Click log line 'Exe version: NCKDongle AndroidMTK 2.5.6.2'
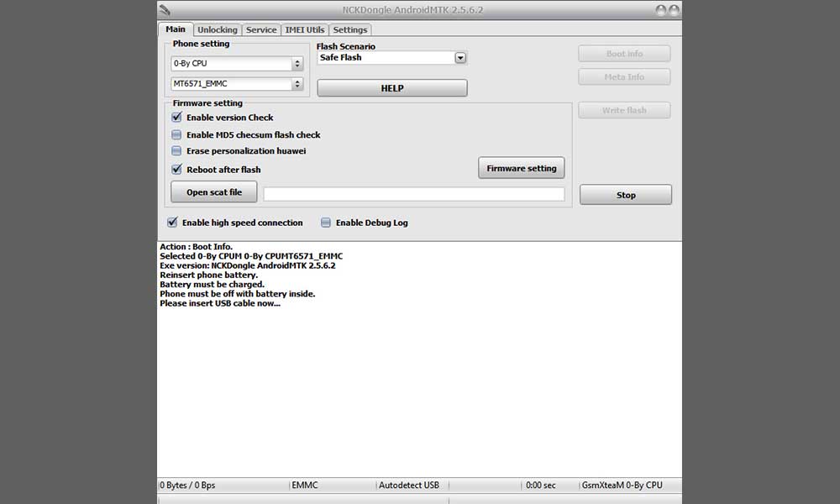 [x=248, y=265]
